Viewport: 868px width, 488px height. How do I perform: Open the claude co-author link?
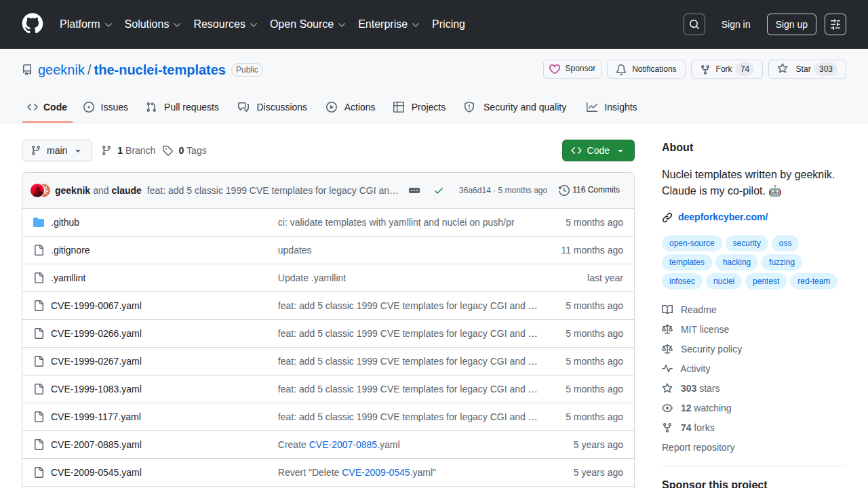tap(127, 190)
